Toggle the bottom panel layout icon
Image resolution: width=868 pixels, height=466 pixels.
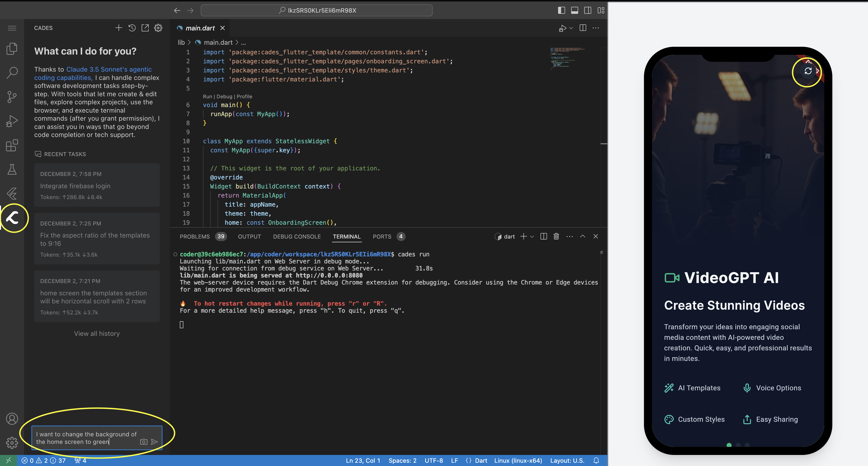[x=574, y=11]
